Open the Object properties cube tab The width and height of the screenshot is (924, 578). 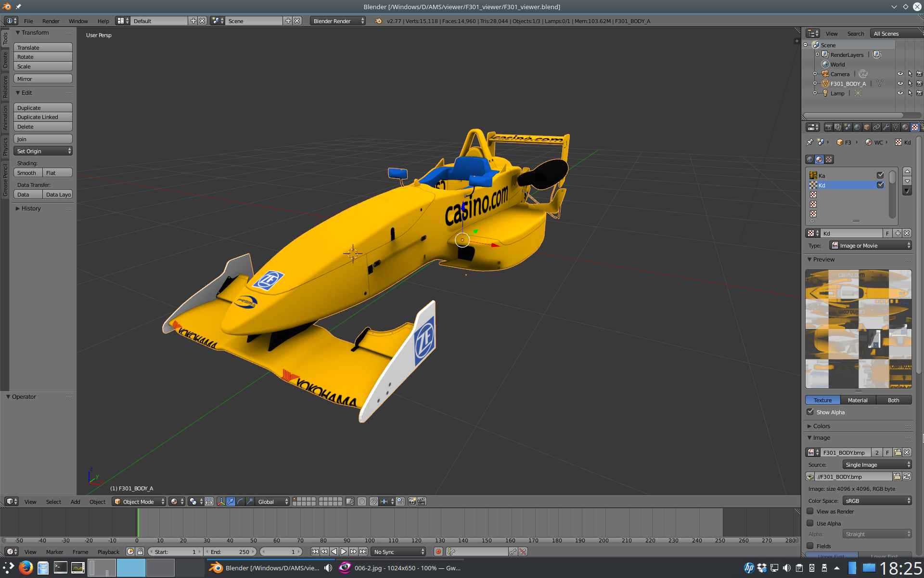coord(867,127)
